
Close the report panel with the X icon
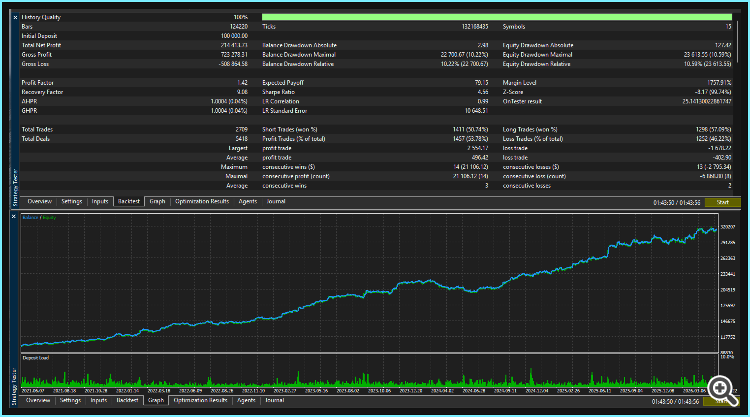(x=15, y=17)
